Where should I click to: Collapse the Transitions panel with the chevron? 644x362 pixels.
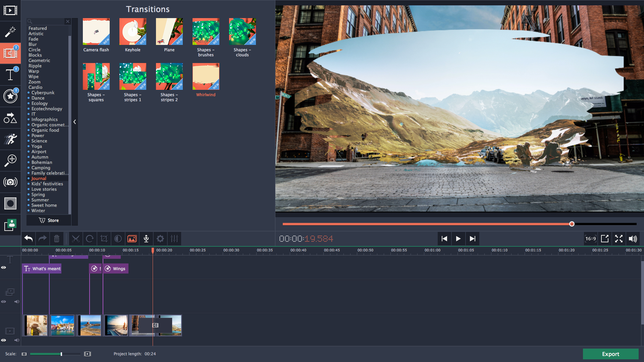[74, 122]
